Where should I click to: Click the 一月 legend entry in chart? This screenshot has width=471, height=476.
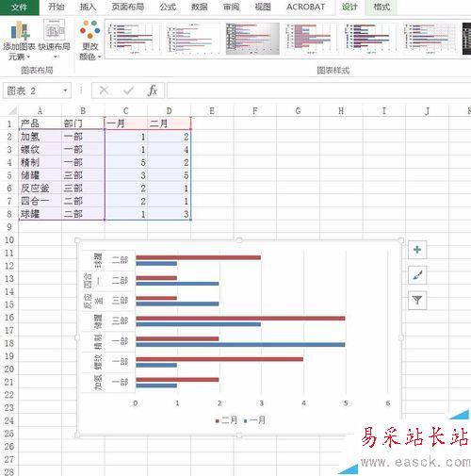coord(254,420)
